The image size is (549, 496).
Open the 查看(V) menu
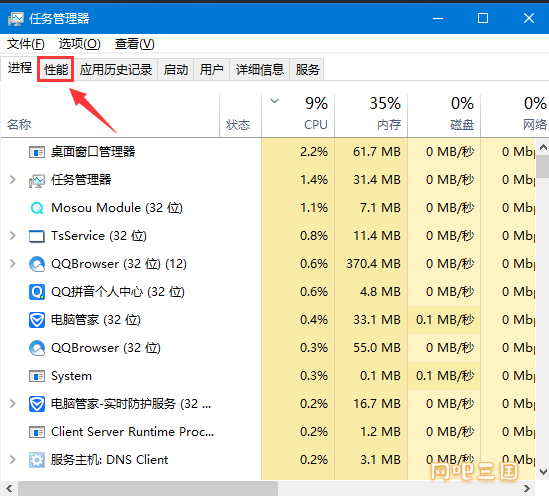135,44
